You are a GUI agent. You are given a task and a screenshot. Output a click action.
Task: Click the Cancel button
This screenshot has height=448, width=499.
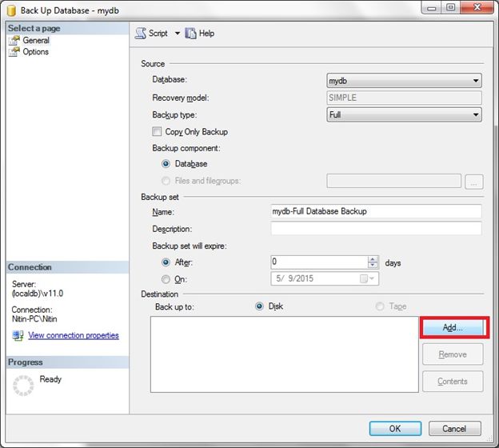(454, 429)
